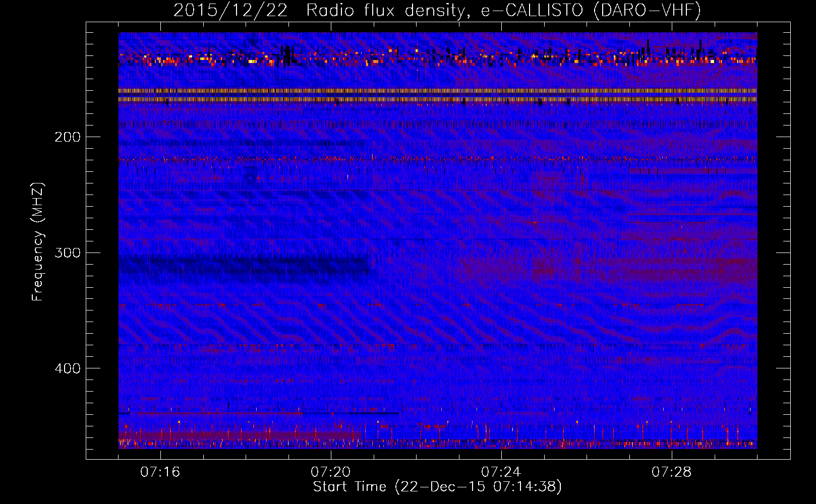Select the 300 frequency tick label

(x=68, y=253)
